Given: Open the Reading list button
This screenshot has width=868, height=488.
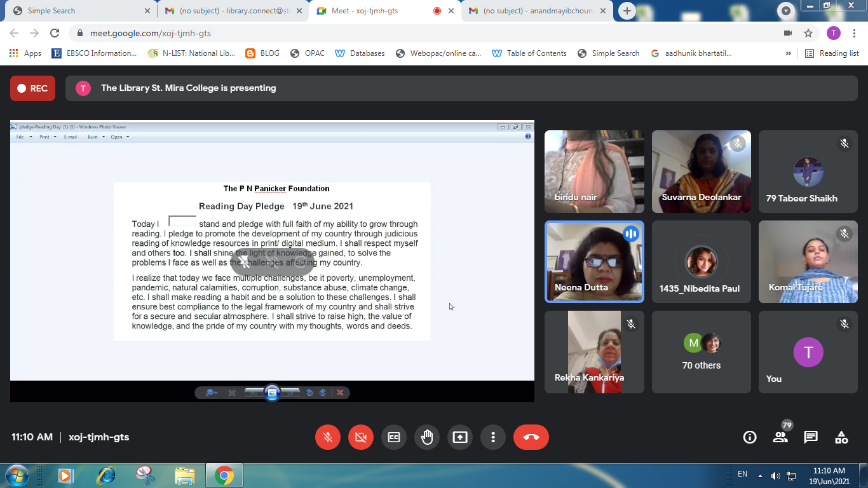Looking at the screenshot, I should (832, 53).
